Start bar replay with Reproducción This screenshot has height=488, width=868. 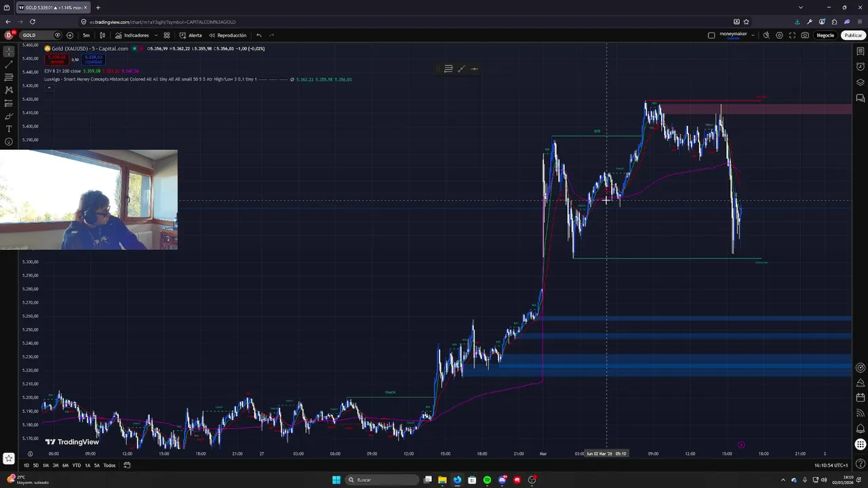pos(228,35)
